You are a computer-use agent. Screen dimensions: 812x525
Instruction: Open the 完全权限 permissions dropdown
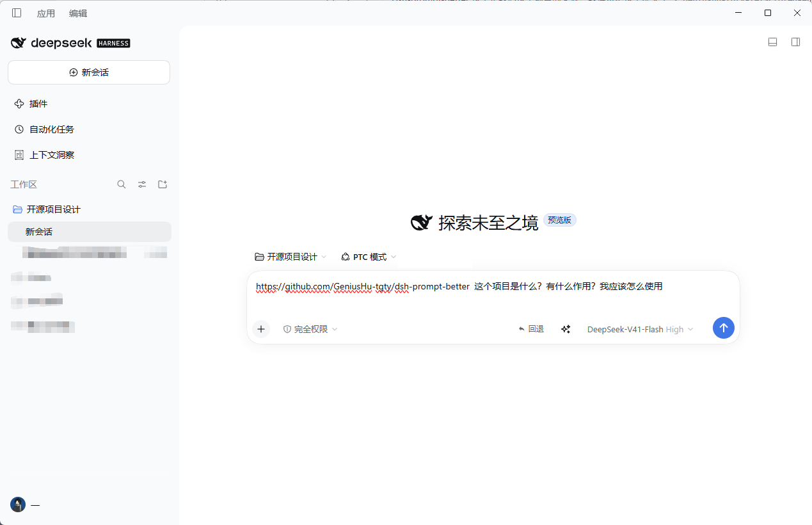(x=310, y=329)
